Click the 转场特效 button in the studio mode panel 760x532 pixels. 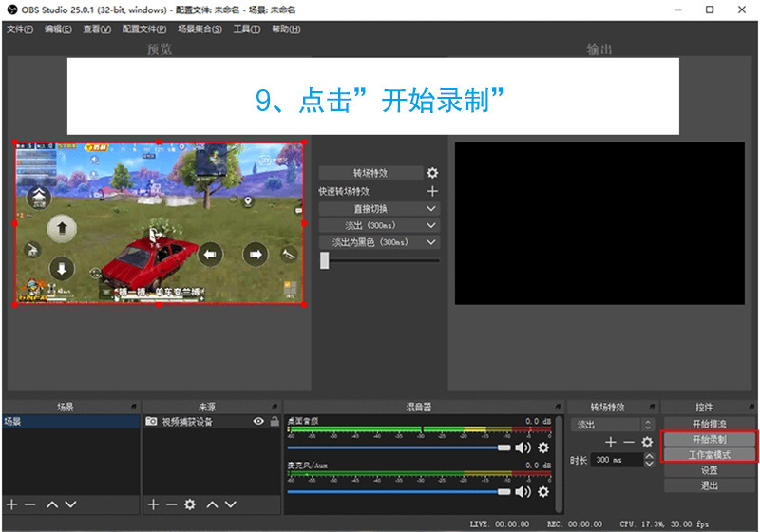[x=370, y=173]
